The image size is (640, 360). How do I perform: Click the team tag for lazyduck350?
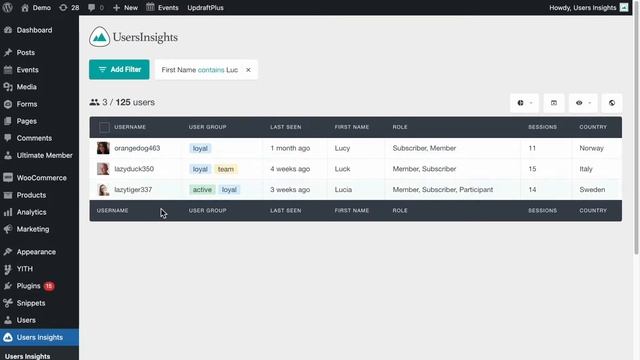coord(226,169)
